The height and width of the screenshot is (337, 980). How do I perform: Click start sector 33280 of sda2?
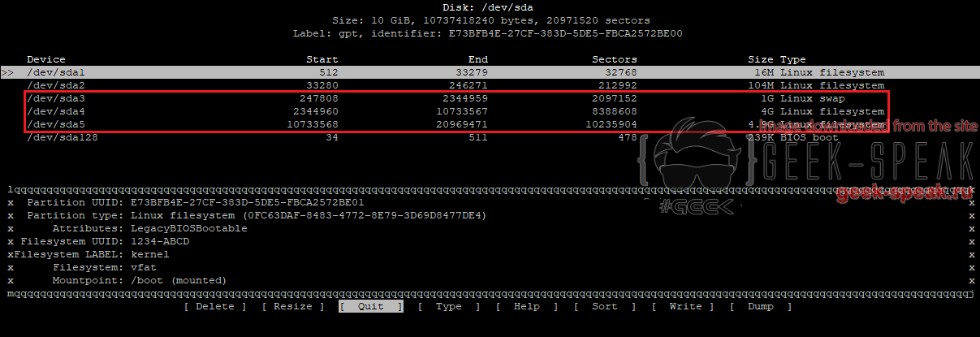322,85
